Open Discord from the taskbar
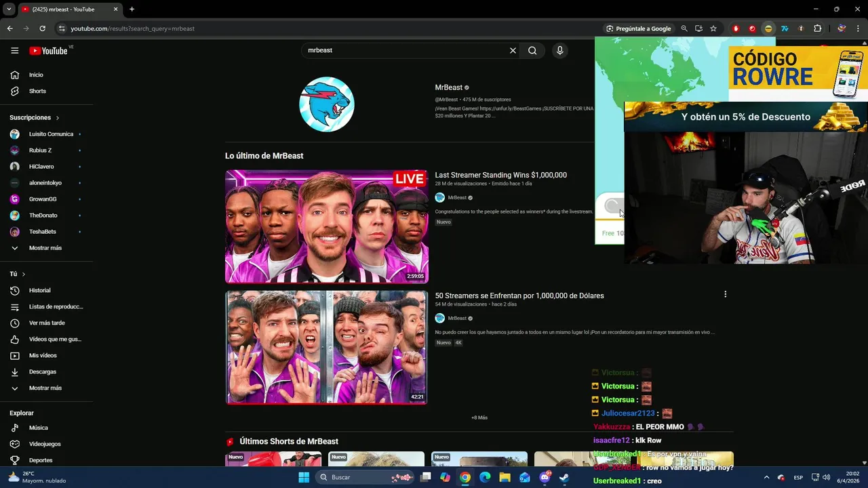 coord(545,477)
